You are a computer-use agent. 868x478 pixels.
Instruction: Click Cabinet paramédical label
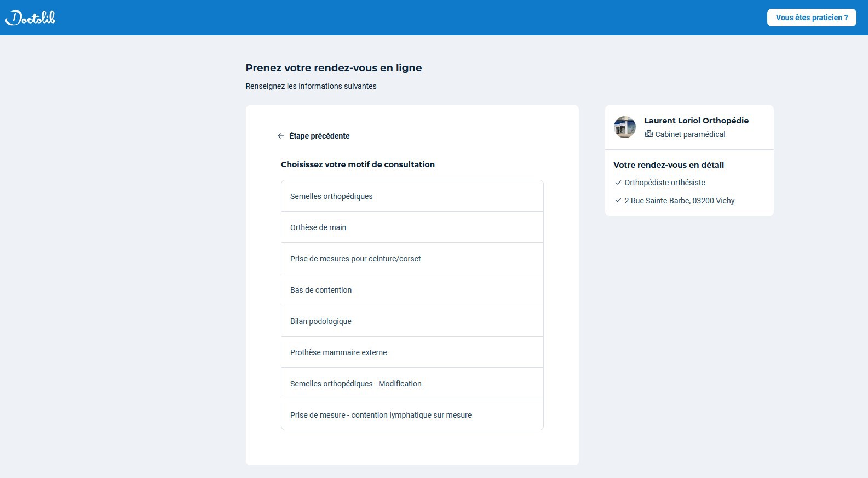690,134
